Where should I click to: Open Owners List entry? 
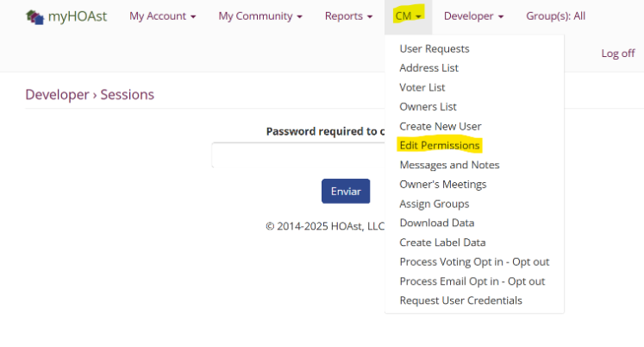tap(428, 107)
